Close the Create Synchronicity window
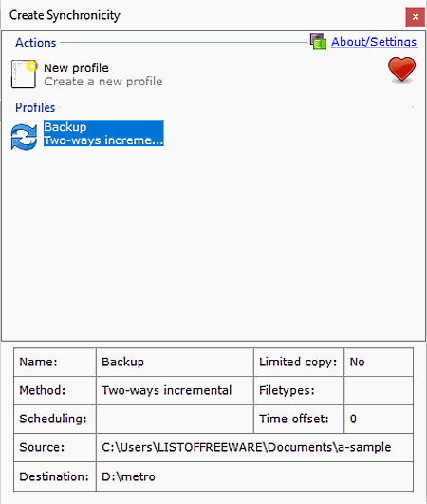This screenshot has height=504, width=427. tap(415, 17)
